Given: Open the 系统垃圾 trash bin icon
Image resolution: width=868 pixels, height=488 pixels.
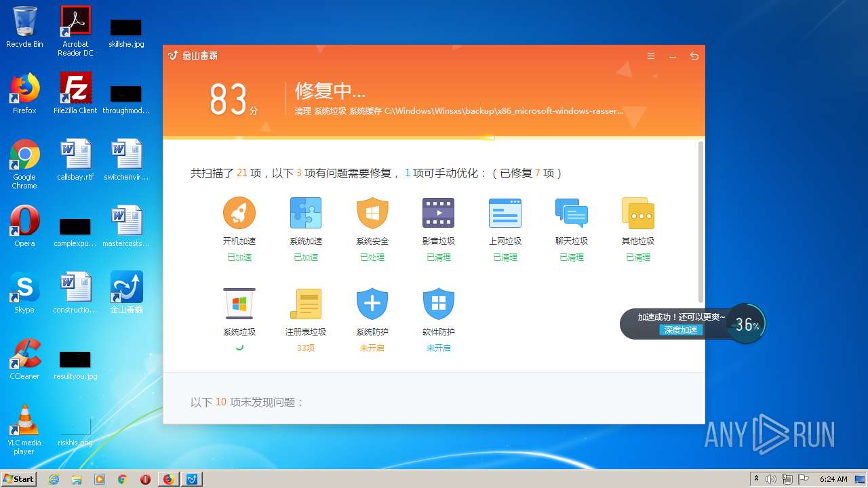Looking at the screenshot, I should [x=239, y=304].
